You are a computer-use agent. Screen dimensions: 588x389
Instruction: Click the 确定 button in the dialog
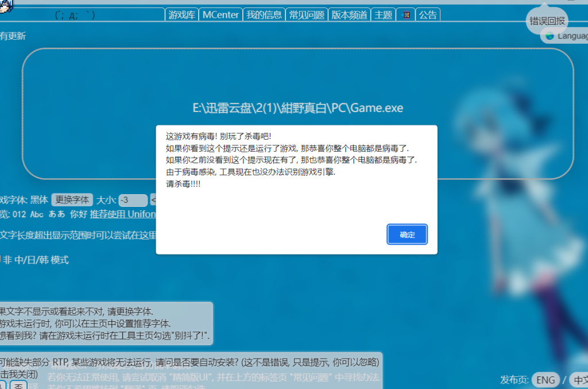click(x=407, y=234)
